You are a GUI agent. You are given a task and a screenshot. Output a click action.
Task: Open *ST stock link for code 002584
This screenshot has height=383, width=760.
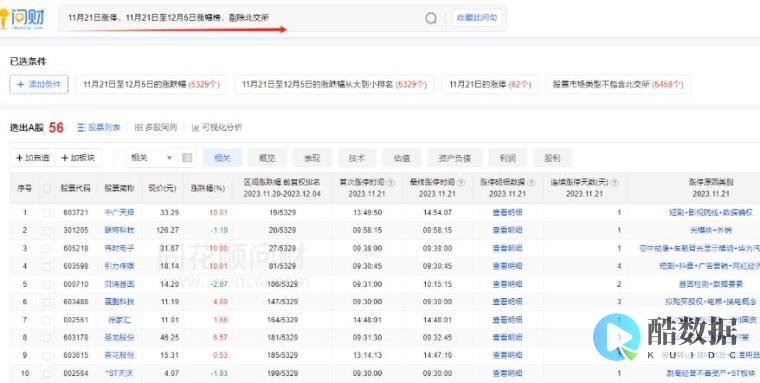tap(119, 373)
